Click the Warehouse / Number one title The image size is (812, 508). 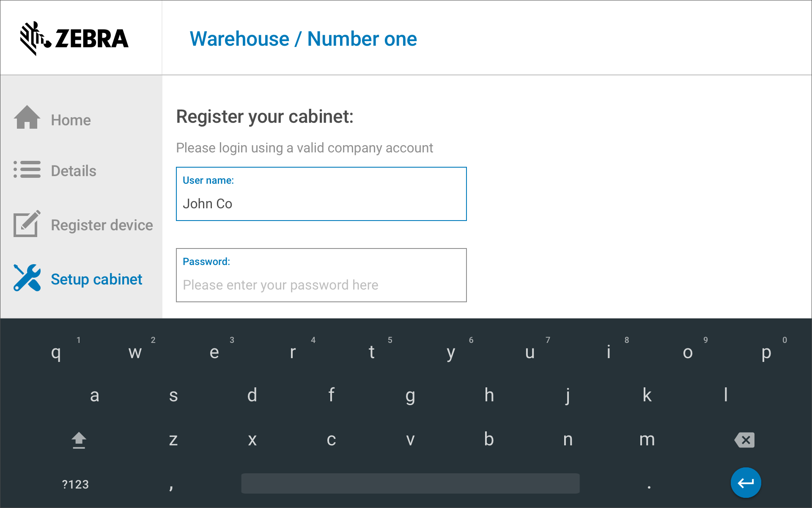click(303, 39)
